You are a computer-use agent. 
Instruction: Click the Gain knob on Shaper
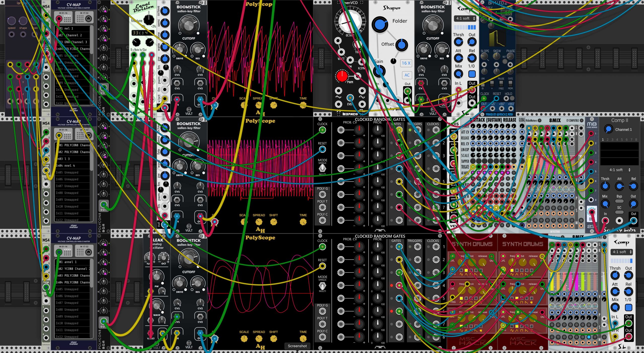(379, 71)
